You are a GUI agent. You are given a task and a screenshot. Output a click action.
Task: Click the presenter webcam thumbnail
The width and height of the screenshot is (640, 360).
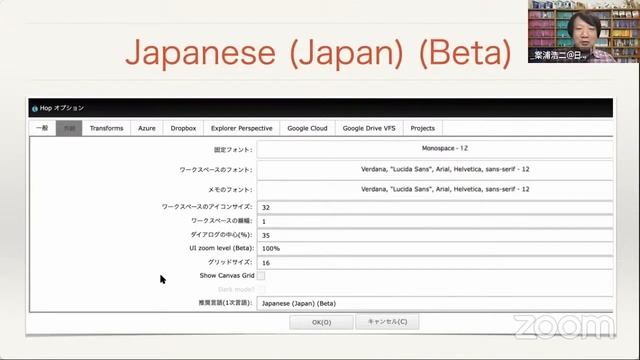pos(584,31)
